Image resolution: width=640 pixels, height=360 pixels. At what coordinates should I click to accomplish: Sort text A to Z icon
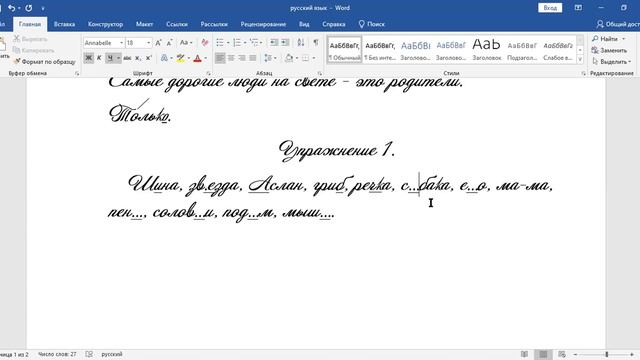(x=301, y=42)
